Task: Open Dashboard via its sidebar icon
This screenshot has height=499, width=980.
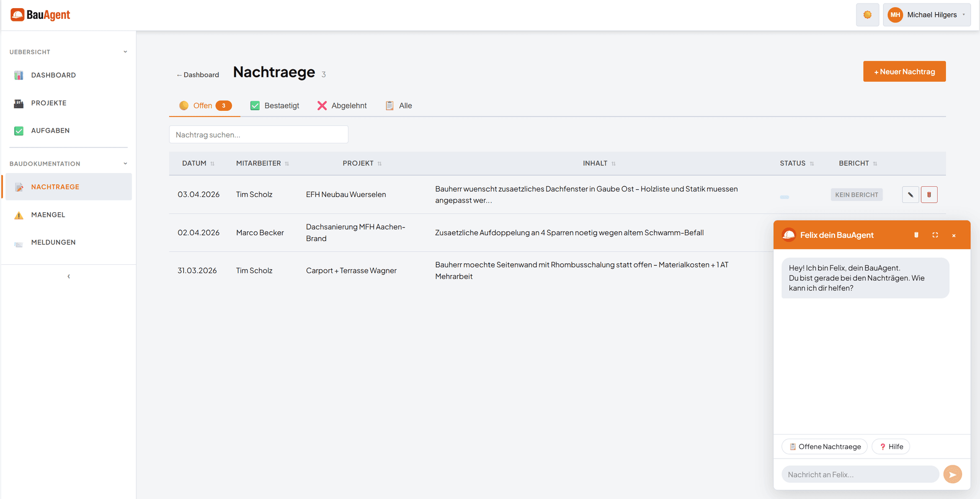Action: [18, 75]
